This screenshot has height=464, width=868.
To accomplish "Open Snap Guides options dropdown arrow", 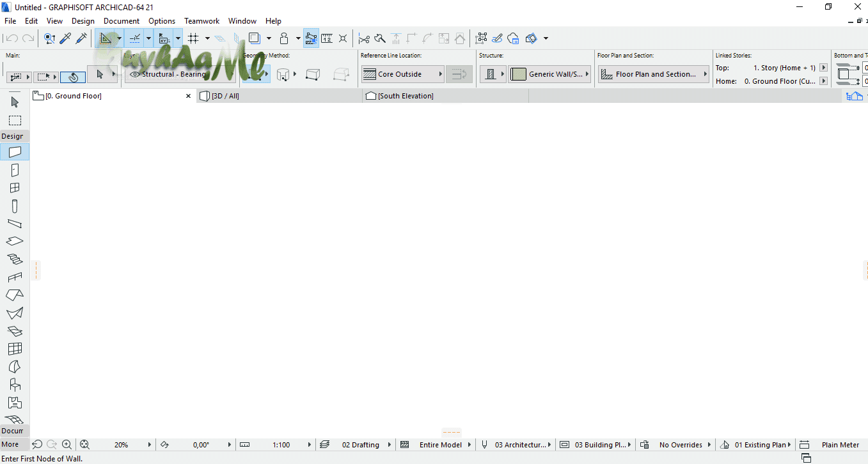I will point(148,38).
